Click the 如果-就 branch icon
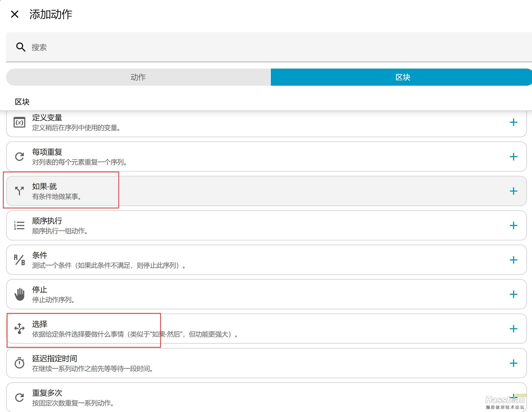 point(19,191)
